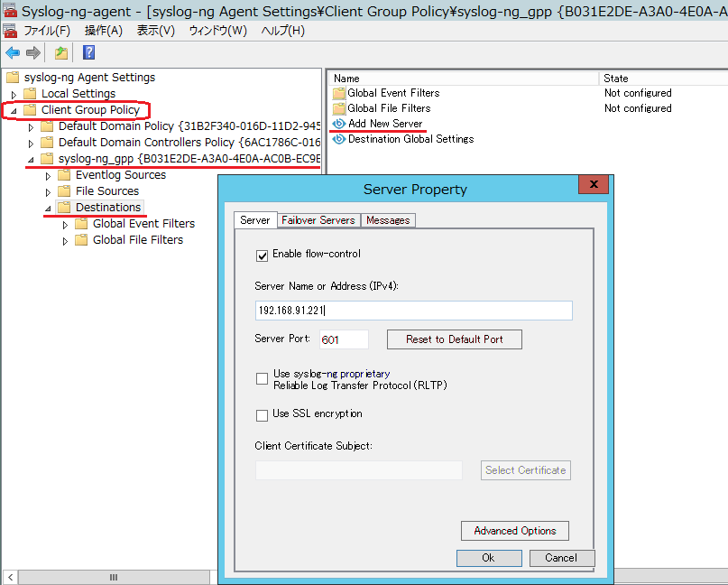Click the Forward arrow toolbar icon
Screen dimensions: 728x585
(33, 52)
